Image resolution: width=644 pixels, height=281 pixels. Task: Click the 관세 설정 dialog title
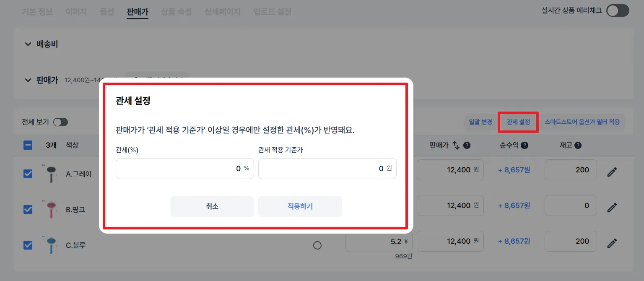pos(133,101)
